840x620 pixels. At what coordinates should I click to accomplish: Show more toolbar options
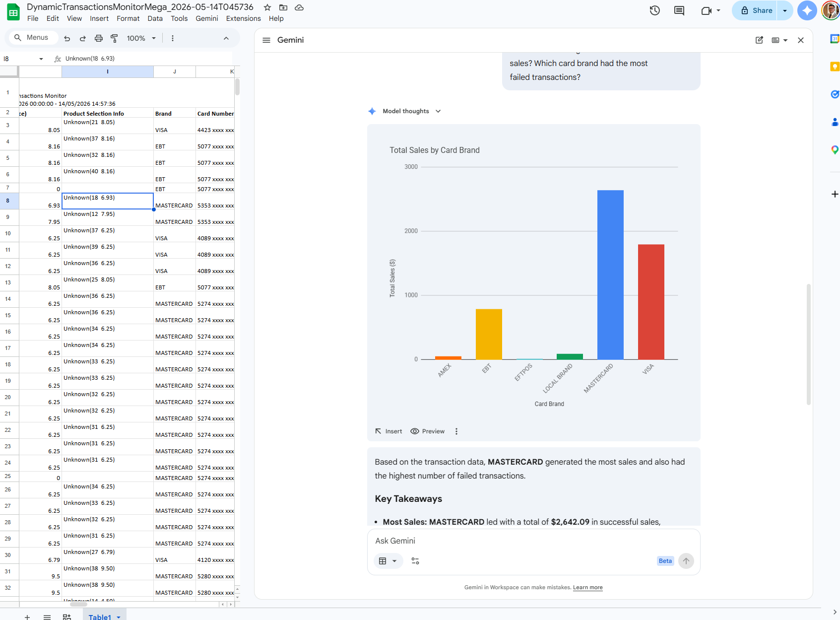click(173, 38)
